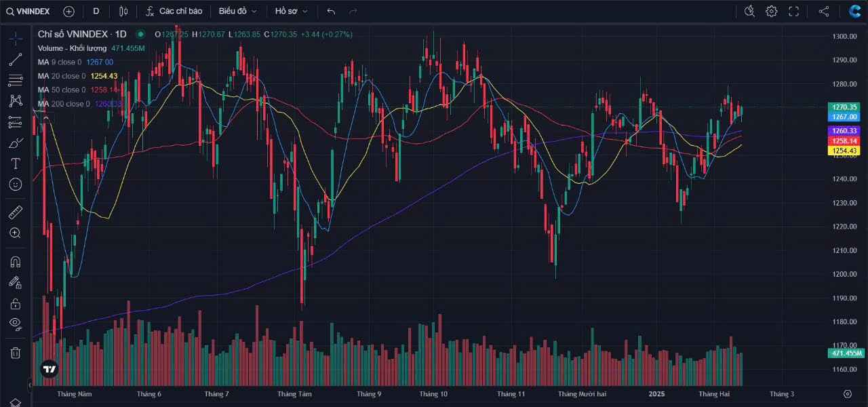Click the undo arrow button
The width and height of the screenshot is (868, 407).
click(x=331, y=11)
